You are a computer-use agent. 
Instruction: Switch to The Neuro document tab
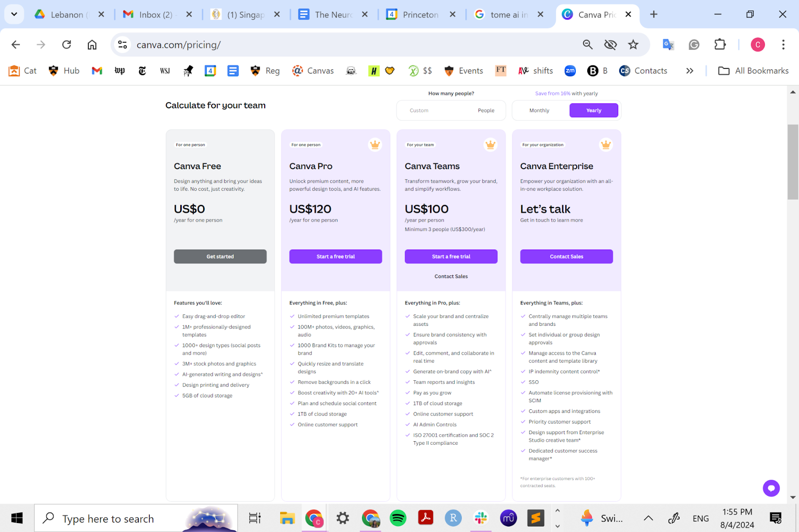(x=327, y=14)
